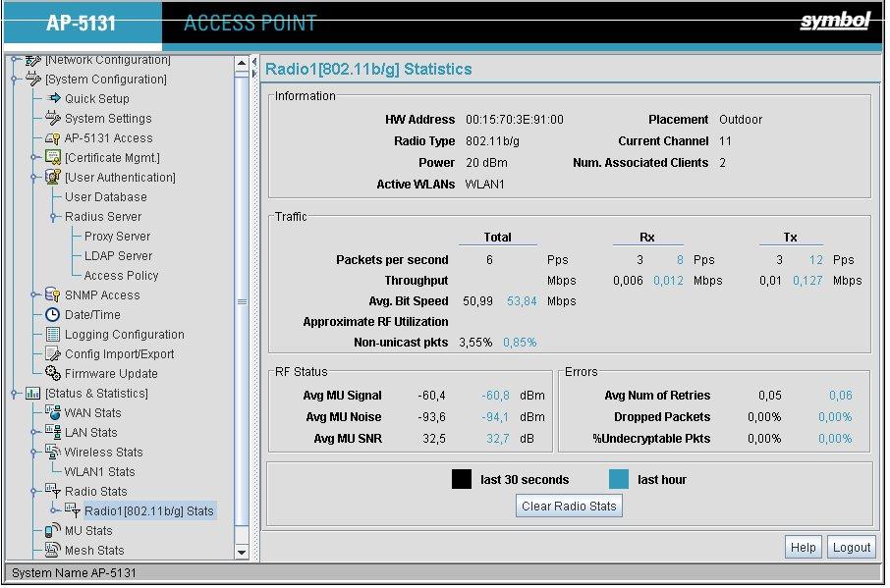Viewport: 890px width, 588px height.
Task: Click the Quick Setup arrow icon
Action: click(54, 98)
